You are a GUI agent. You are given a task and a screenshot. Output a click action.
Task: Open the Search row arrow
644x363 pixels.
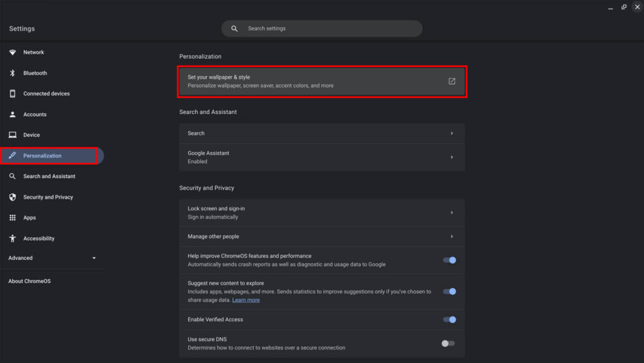click(451, 133)
